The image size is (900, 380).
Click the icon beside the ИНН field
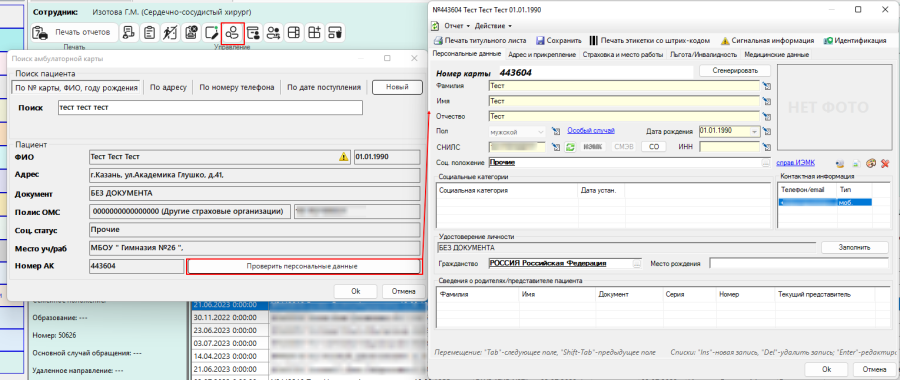766,147
